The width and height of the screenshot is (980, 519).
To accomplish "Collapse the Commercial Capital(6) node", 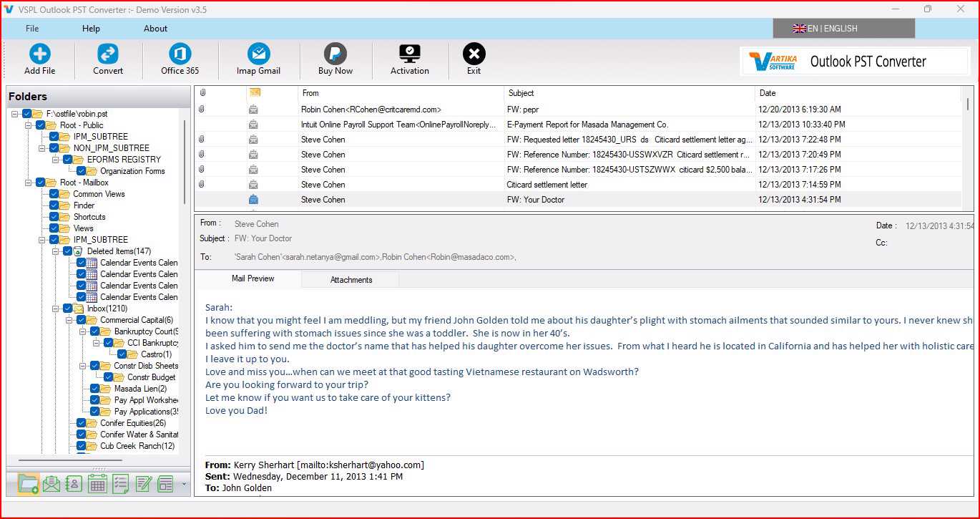I will click(x=69, y=320).
